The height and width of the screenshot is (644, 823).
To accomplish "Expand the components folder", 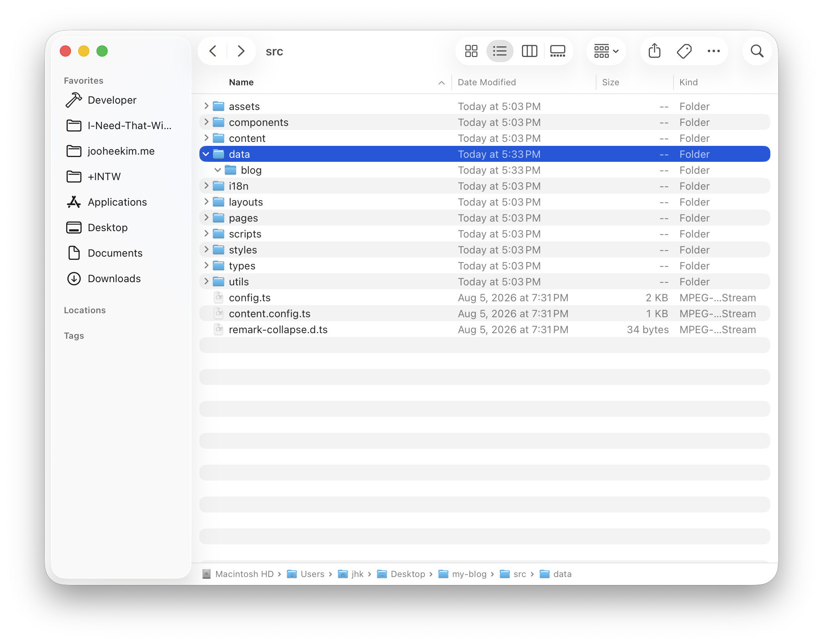I will (206, 122).
